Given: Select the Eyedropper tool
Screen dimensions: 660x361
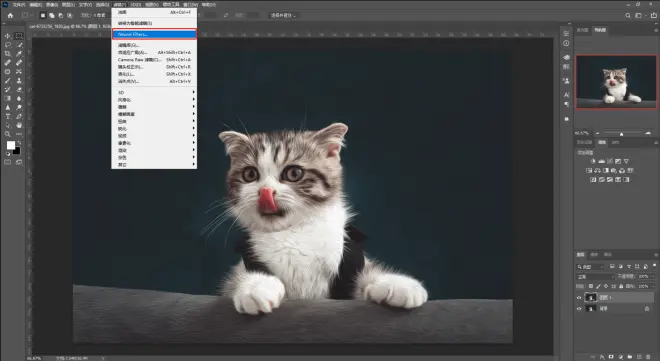Looking at the screenshot, I should [x=19, y=53].
